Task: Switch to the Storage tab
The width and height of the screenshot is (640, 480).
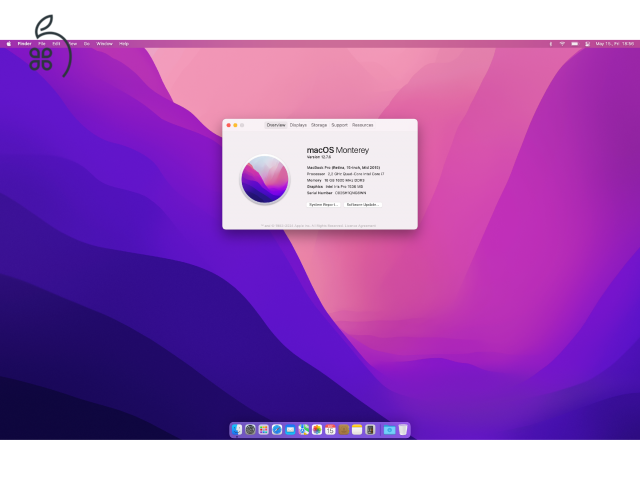Action: coord(319,125)
